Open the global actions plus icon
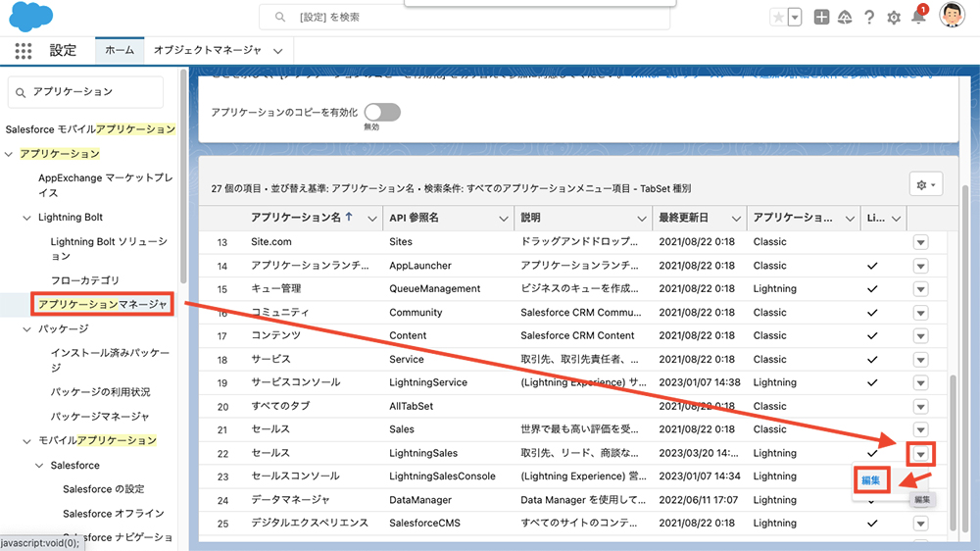This screenshot has width=980, height=551. point(821,18)
